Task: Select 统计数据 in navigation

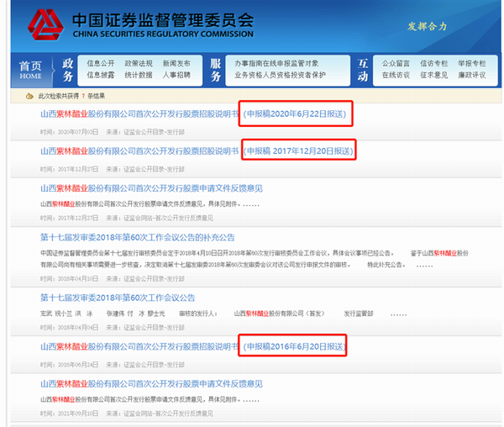Action: point(139,75)
